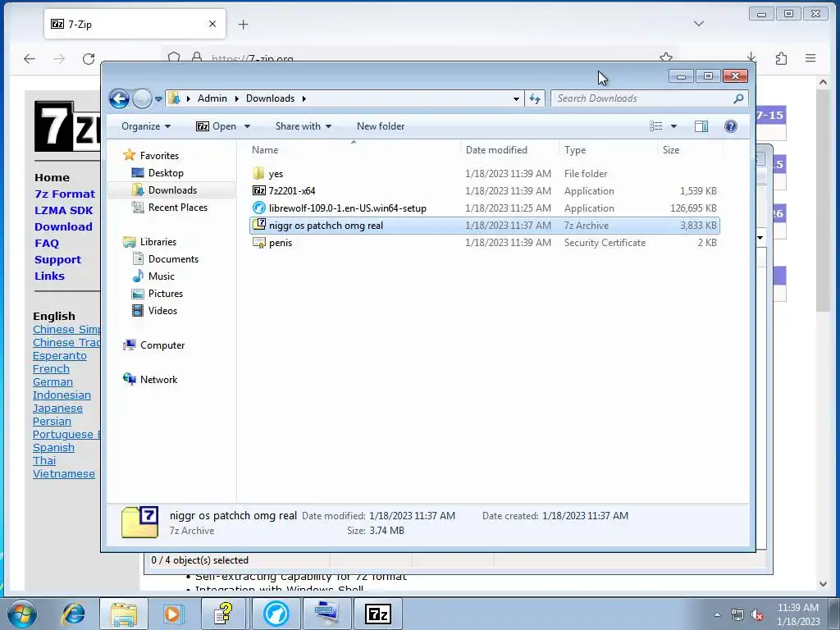Launch Internet Explorer from the taskbar

click(x=73, y=614)
